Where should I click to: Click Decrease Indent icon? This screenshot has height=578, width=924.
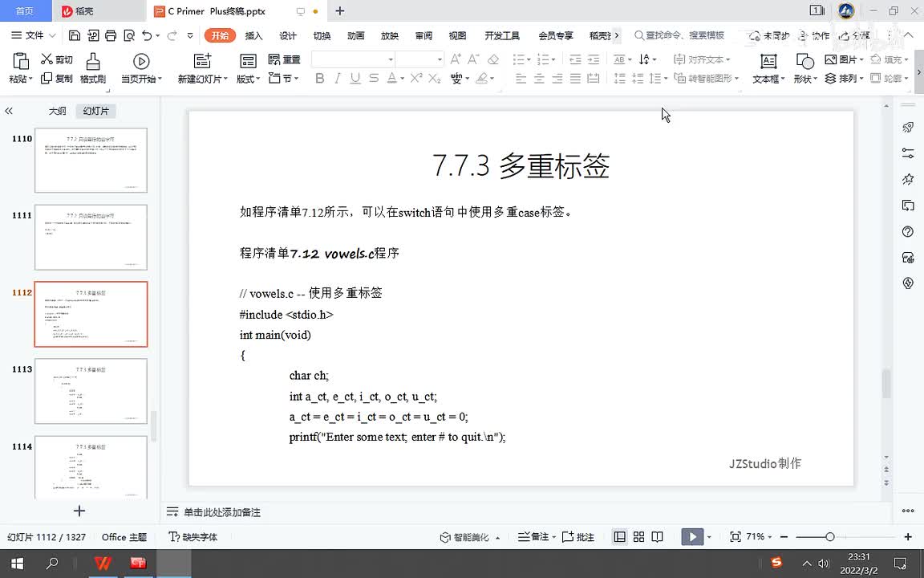click(575, 59)
